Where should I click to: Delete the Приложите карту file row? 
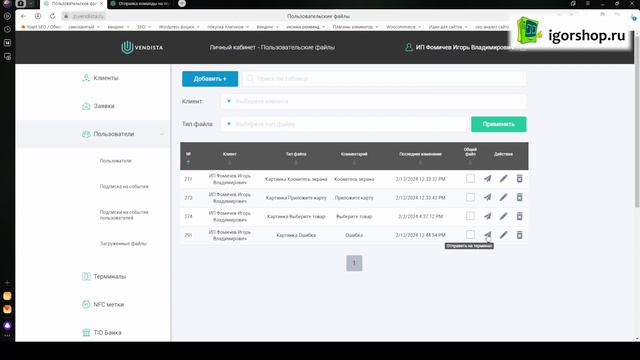click(519, 198)
